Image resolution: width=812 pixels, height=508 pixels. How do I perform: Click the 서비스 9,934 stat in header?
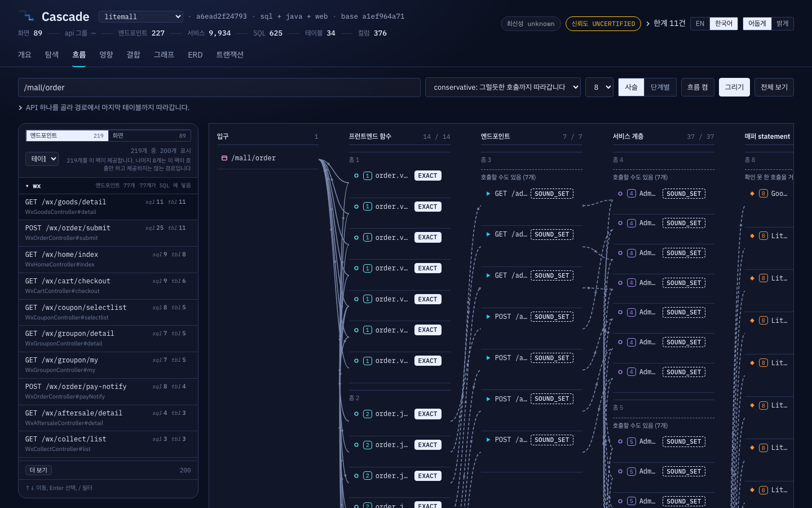click(209, 33)
